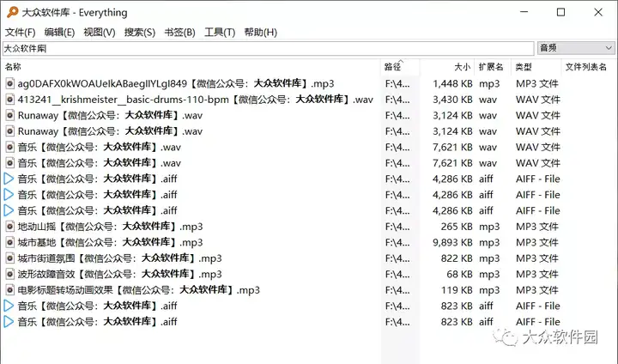This screenshot has height=364, width=618.
Task: Click the icon beside 城市基地 mp3 file
Action: click(x=9, y=242)
